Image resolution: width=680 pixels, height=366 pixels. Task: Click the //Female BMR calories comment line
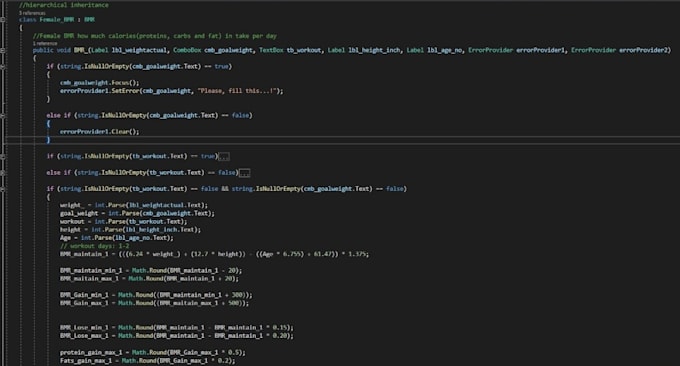click(155, 36)
